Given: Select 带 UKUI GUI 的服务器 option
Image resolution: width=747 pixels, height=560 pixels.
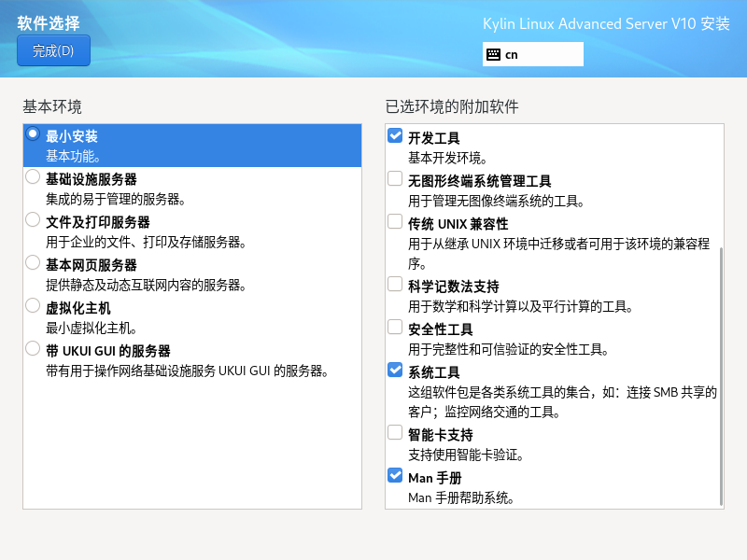Looking at the screenshot, I should 33,349.
